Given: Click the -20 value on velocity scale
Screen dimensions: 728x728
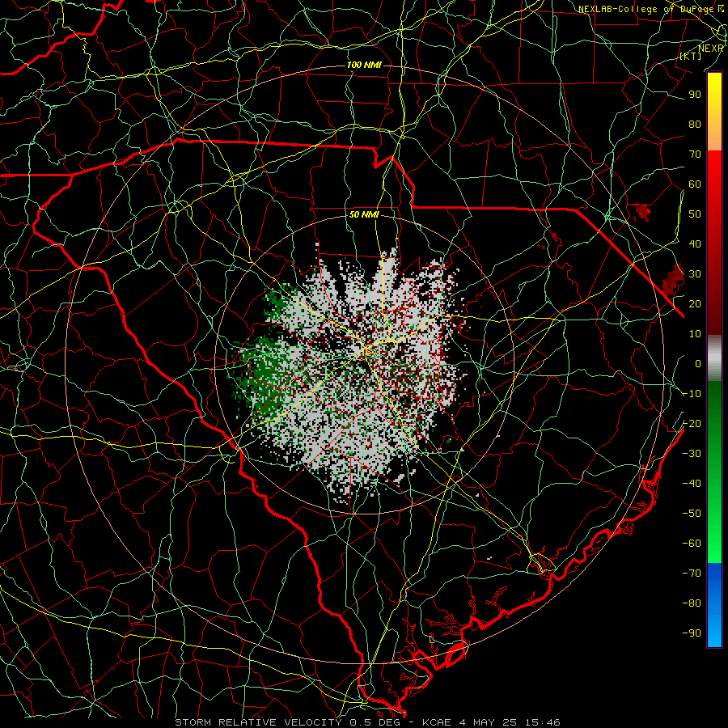Looking at the screenshot, I should (692, 424).
